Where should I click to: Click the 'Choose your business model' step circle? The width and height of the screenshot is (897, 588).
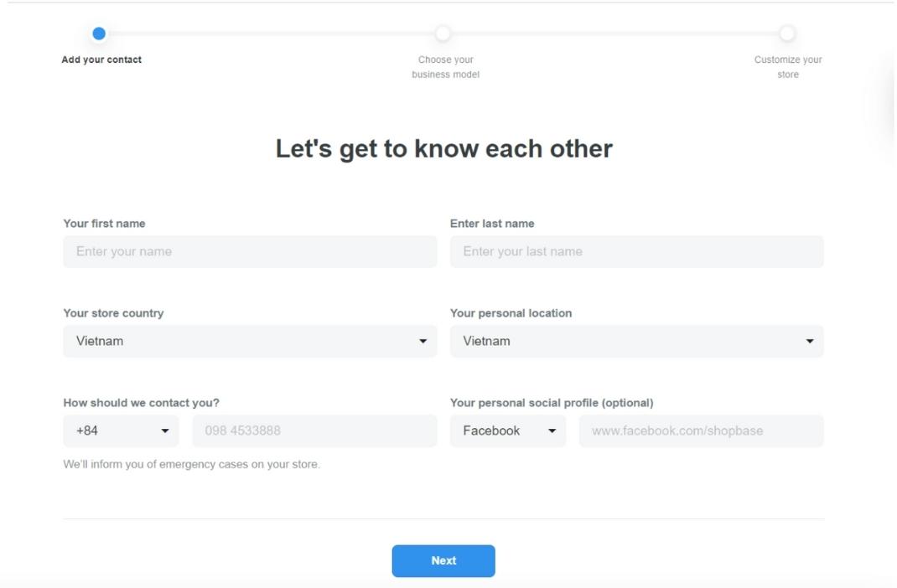(443, 34)
